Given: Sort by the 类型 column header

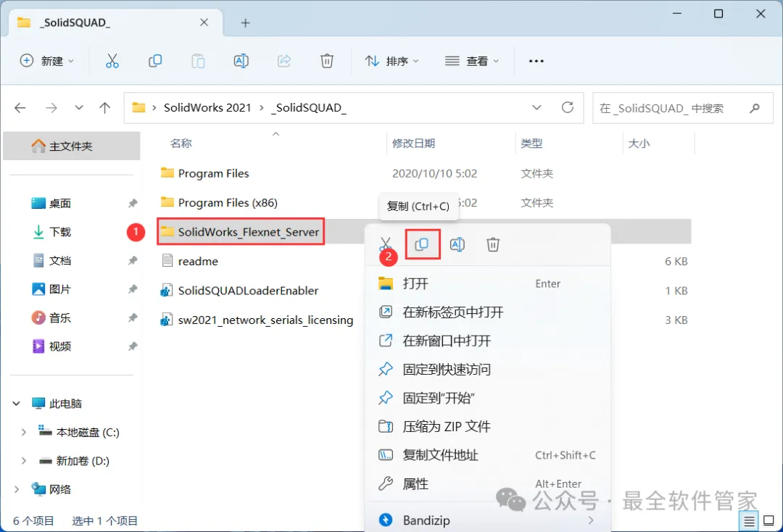Looking at the screenshot, I should 531,144.
